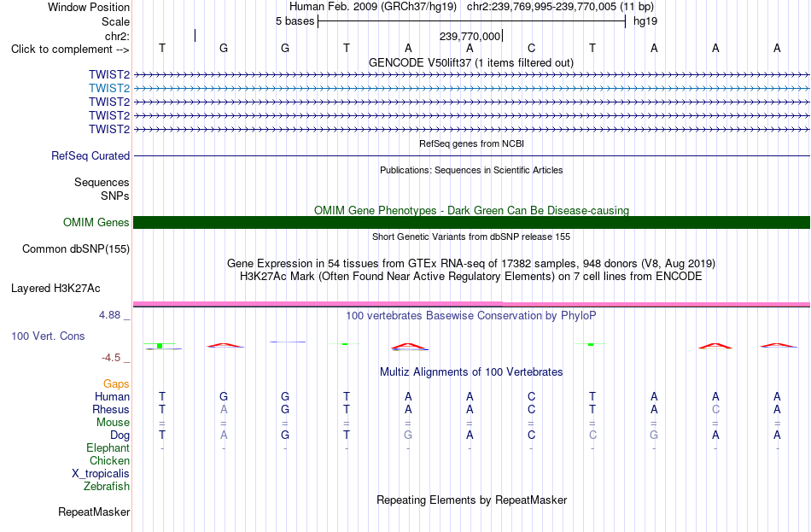Click the RefSeq Curated intron line

[x=471, y=155]
